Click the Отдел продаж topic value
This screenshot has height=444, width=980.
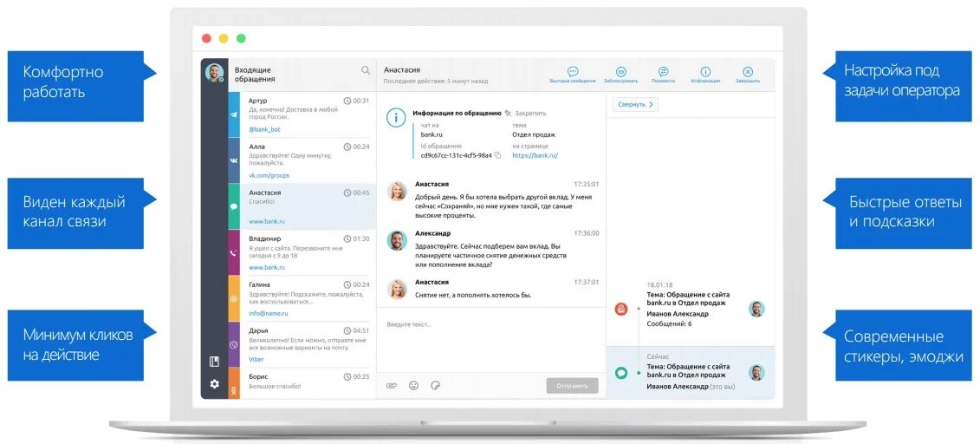[x=534, y=134]
